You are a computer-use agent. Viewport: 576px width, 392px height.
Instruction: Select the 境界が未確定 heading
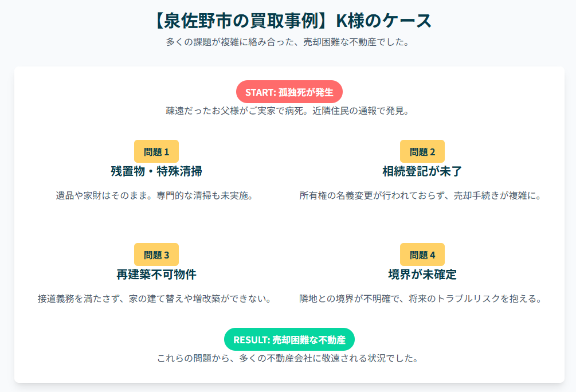[x=422, y=275]
